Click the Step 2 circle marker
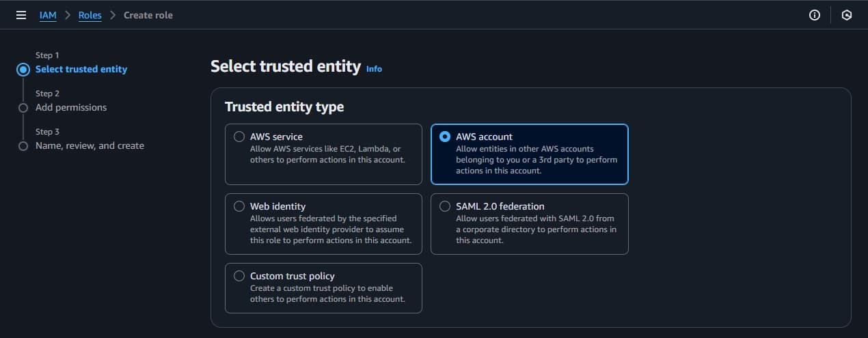This screenshot has height=338, width=868. (23, 108)
